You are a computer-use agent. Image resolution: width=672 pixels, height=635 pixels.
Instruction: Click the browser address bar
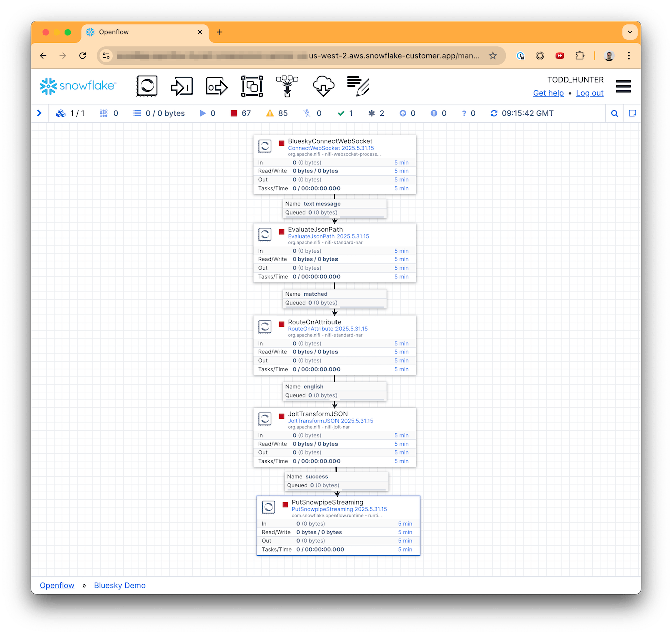pos(300,56)
